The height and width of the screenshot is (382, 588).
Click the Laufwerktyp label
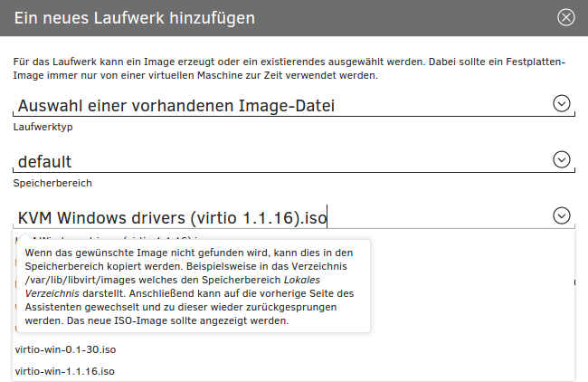(43, 127)
